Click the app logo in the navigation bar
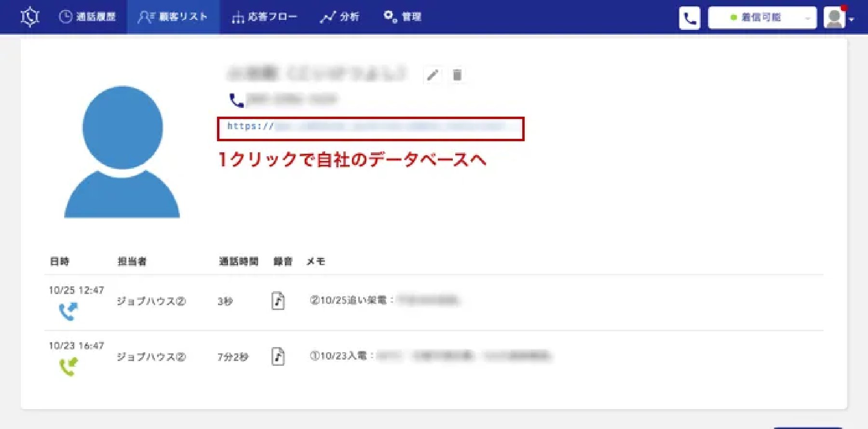The image size is (868, 429). 30,17
